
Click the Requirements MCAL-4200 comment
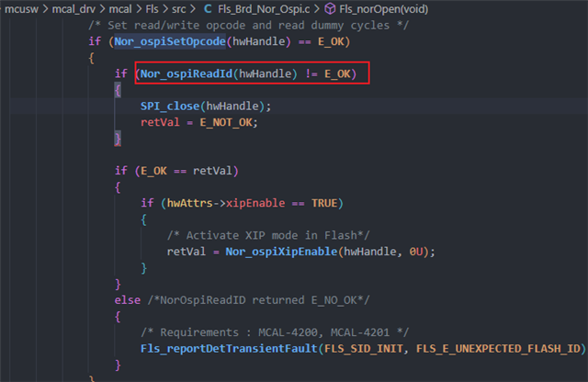[275, 332]
